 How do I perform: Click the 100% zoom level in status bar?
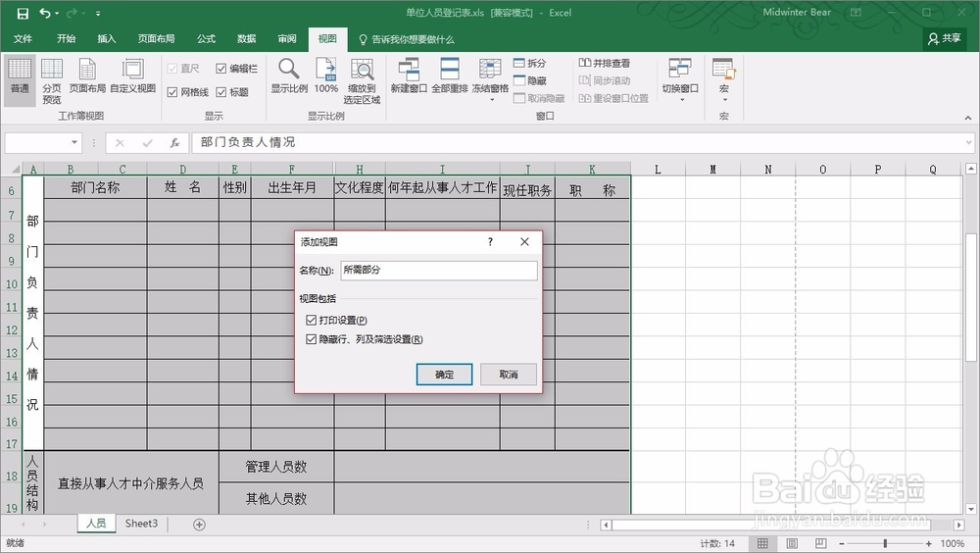(x=952, y=543)
